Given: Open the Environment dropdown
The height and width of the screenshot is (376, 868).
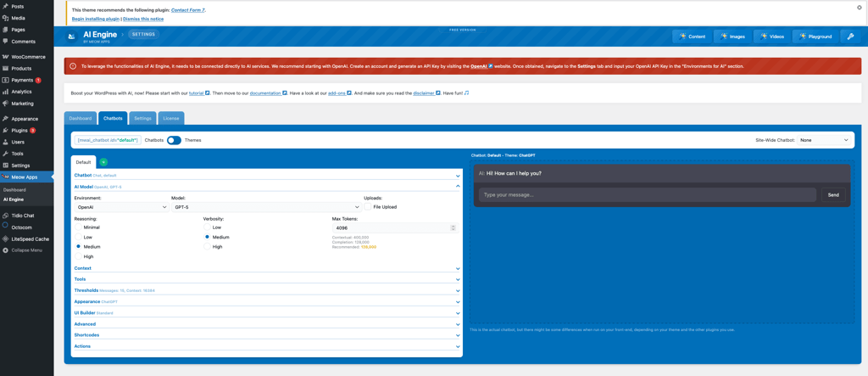Looking at the screenshot, I should [x=121, y=207].
